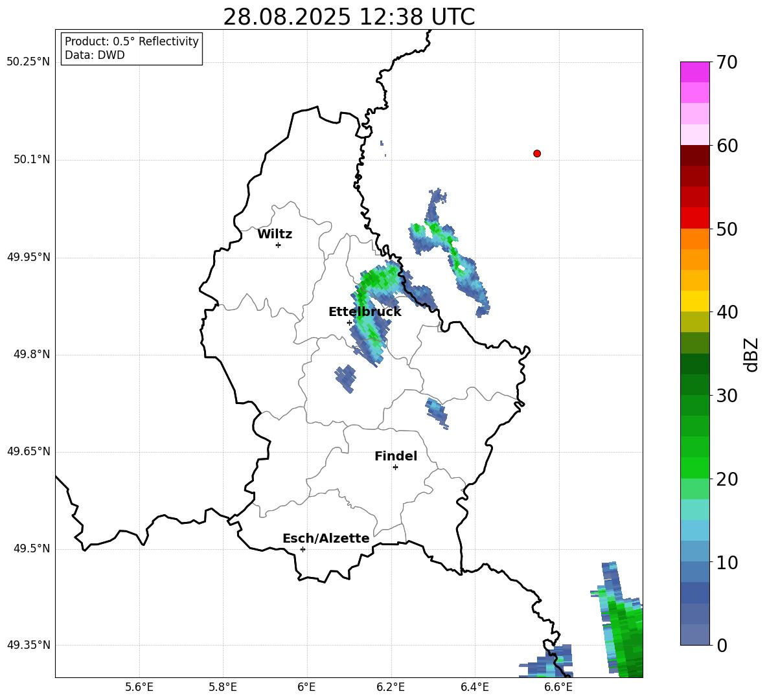Pick the olive swatch just below 40
Viewport: 767px width, 700px height.
[694, 322]
